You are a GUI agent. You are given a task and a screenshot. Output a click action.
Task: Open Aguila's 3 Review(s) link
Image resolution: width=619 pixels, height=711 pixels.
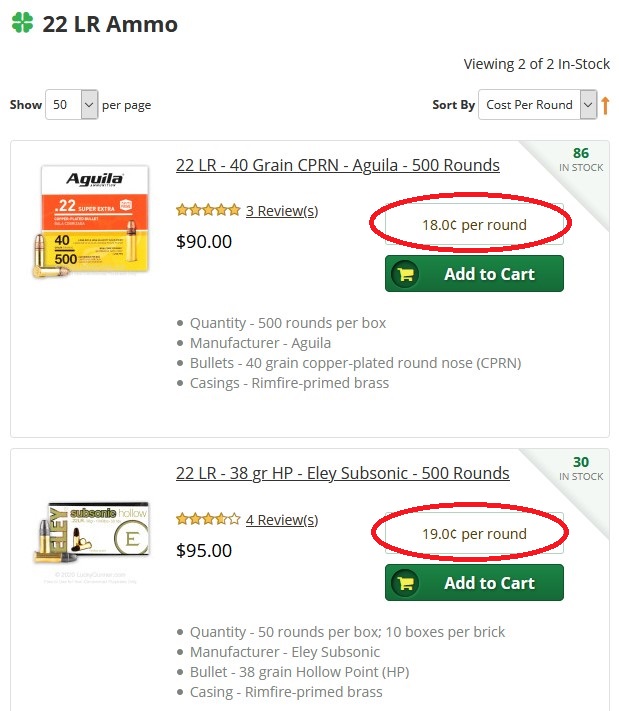click(x=282, y=210)
